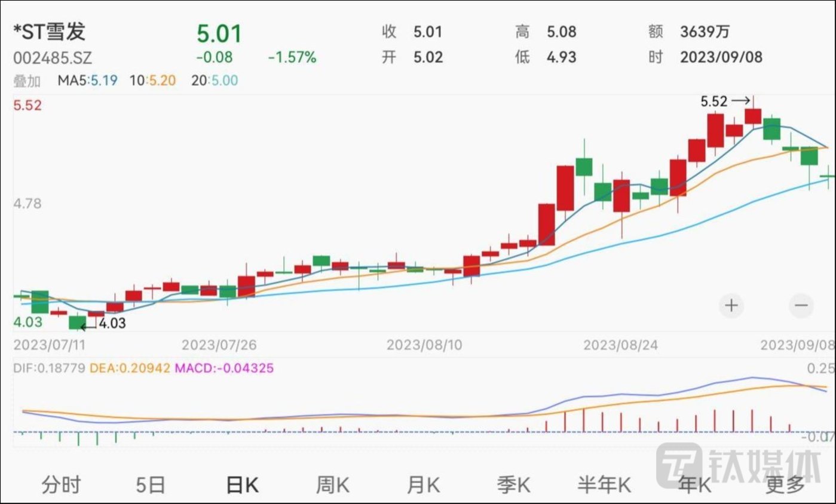Viewport: 836px width, 504px height.
Task: Tap the DIF:0.18779 MACD label
Action: (x=50, y=368)
